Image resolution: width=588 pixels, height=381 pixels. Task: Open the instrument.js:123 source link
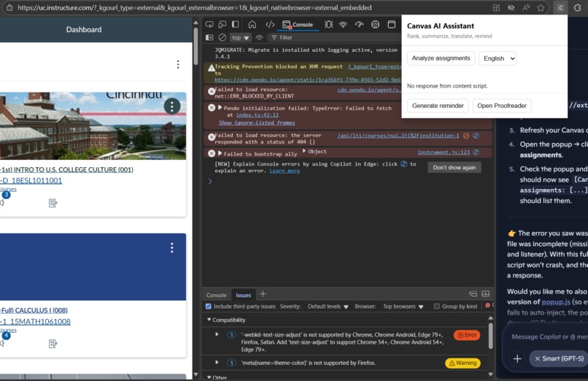444,153
